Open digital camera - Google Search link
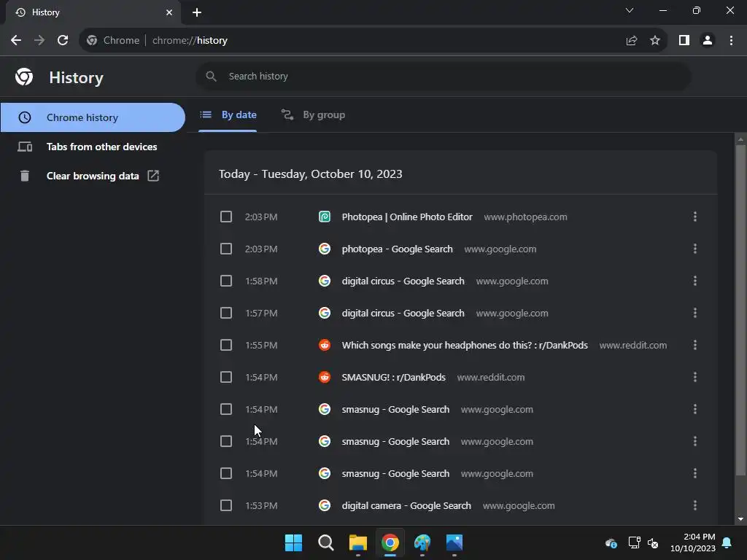This screenshot has width=747, height=560. click(406, 506)
